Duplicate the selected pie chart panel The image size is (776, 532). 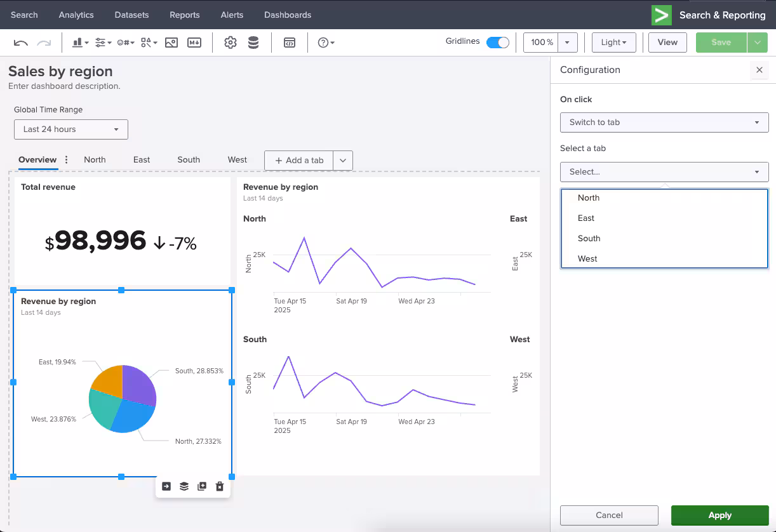(x=202, y=486)
